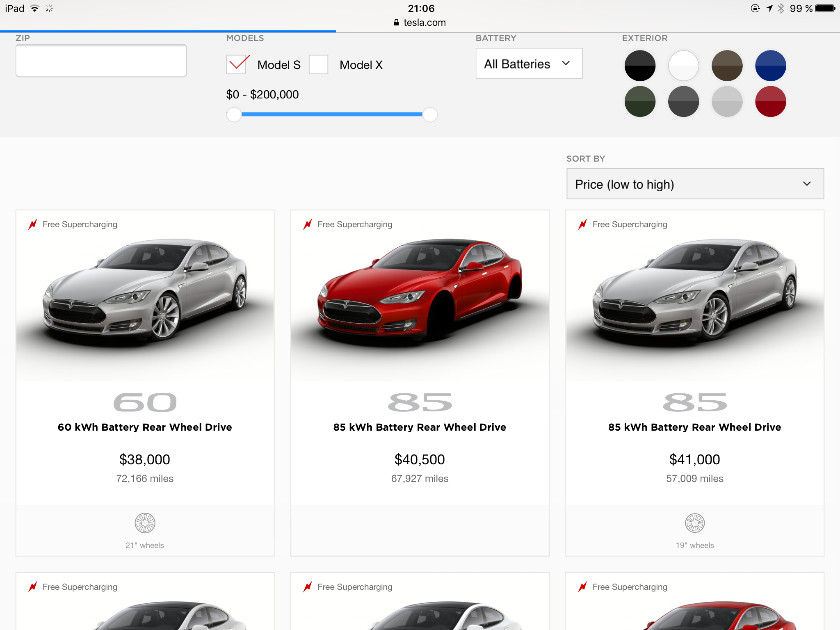
Task: Click the rotation lock status icon
Action: [x=756, y=8]
